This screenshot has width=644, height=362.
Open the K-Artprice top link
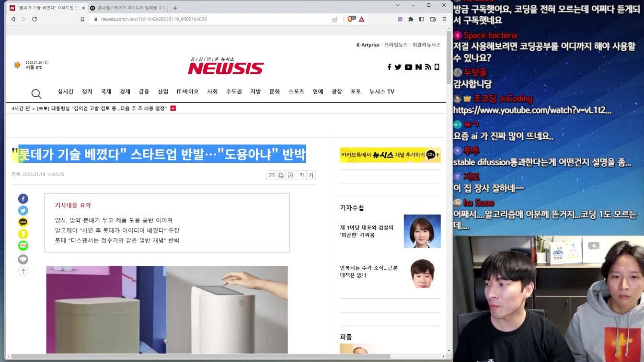tap(368, 45)
